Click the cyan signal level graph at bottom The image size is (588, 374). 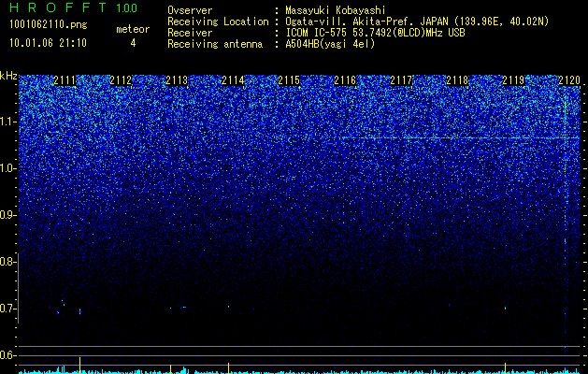click(x=299, y=371)
